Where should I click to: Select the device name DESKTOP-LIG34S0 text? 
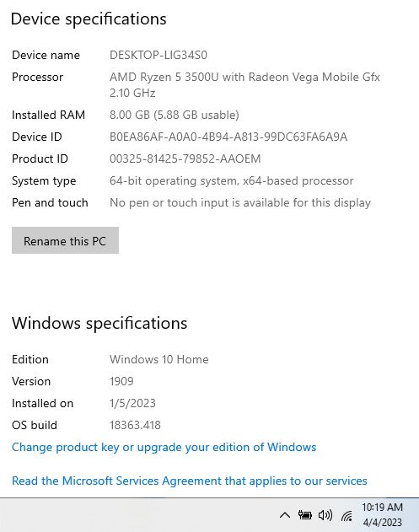tap(158, 55)
